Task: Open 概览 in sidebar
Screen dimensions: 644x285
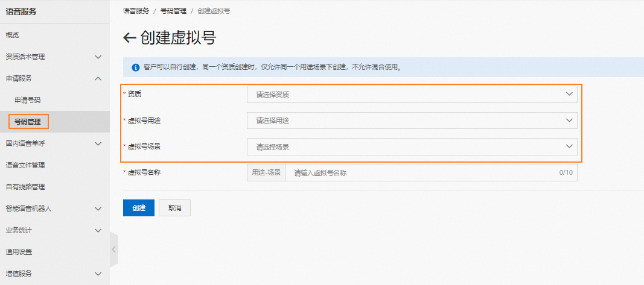Action: (12, 36)
